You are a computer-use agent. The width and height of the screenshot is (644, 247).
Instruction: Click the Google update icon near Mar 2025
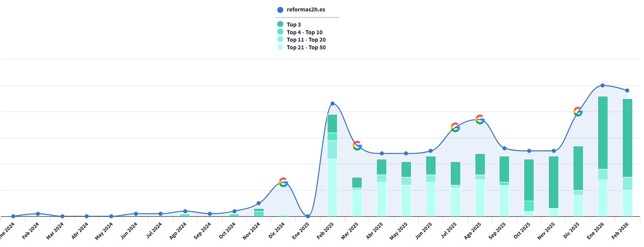(357, 146)
